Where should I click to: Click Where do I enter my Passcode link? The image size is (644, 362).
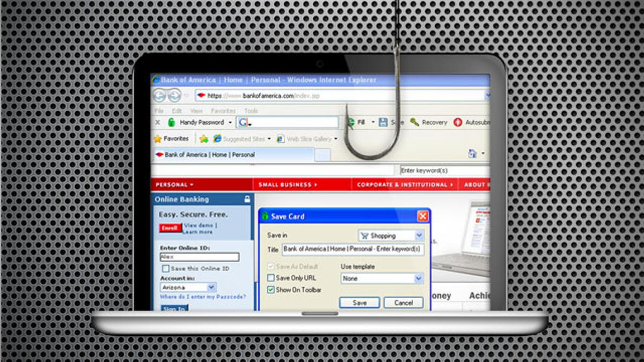[203, 297]
